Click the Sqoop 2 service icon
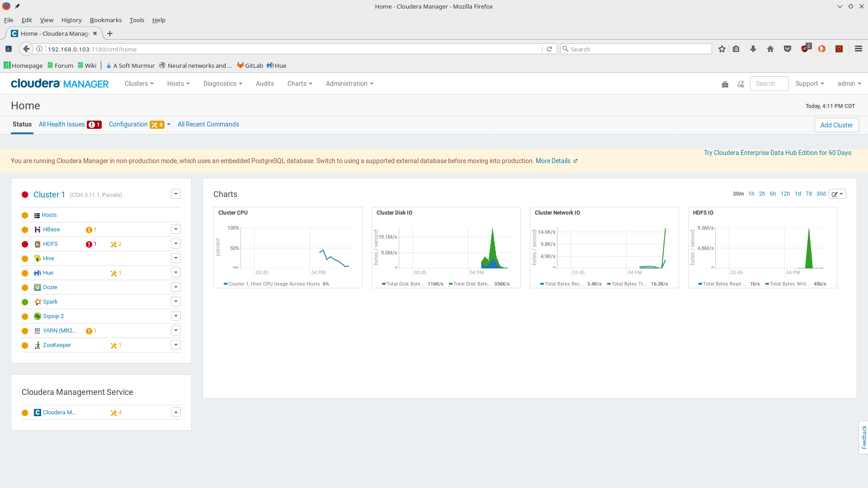The height and width of the screenshot is (488, 868). click(38, 316)
